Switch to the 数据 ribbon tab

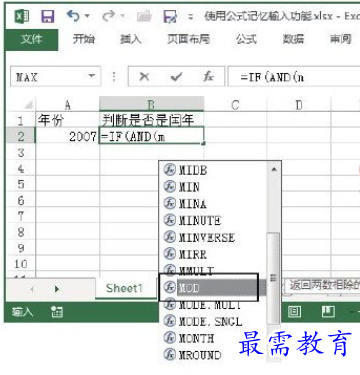pyautogui.click(x=293, y=39)
